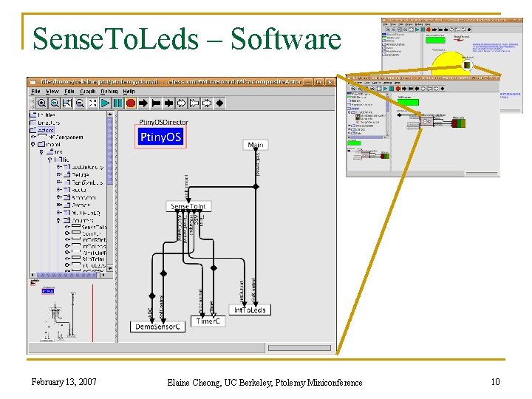Select the IntToLeds actor on the canvas

[250, 310]
